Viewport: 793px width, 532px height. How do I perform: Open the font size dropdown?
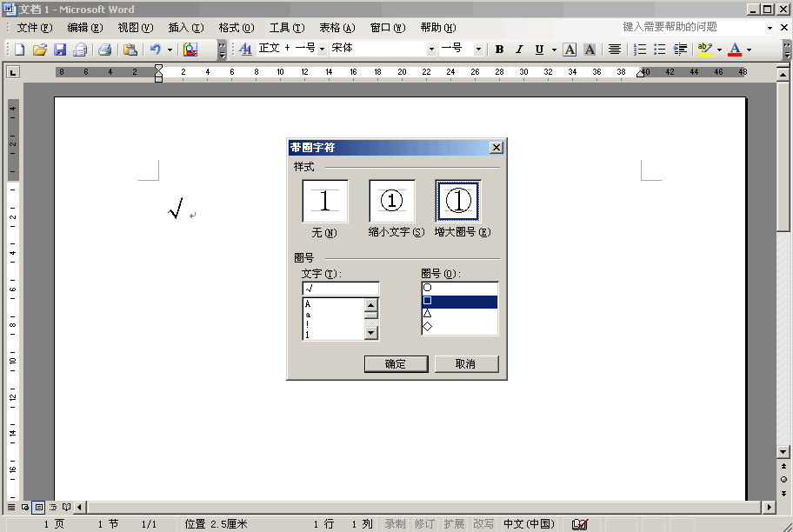point(478,49)
